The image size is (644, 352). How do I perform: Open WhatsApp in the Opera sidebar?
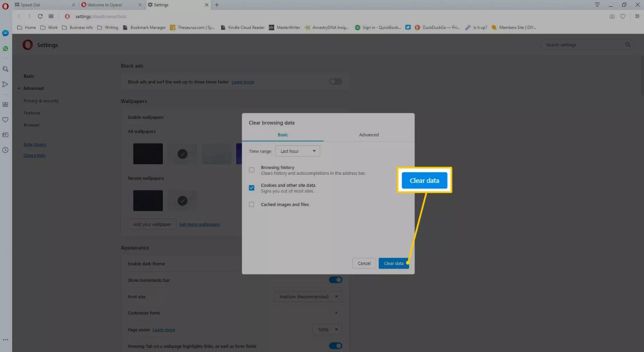click(x=5, y=49)
